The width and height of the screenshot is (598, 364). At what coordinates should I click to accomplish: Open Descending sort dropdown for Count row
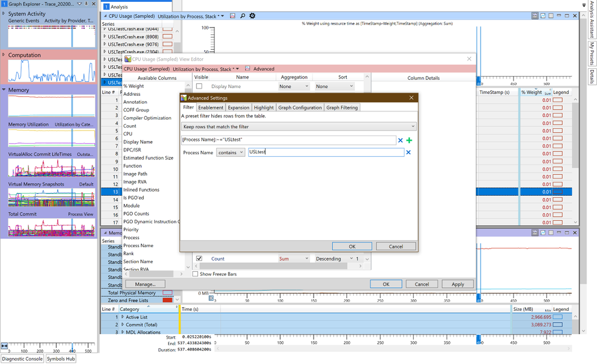[x=335, y=259]
